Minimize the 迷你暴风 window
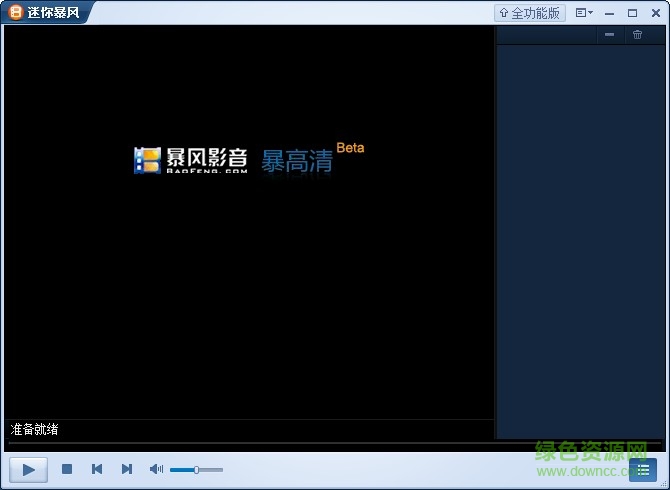Image resolution: width=670 pixels, height=490 pixels. pos(610,13)
